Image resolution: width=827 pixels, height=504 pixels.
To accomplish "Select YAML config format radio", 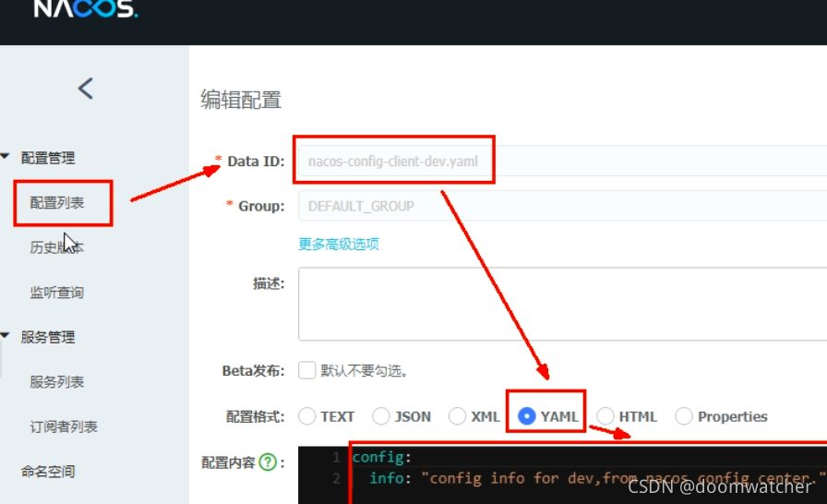I will click(527, 416).
